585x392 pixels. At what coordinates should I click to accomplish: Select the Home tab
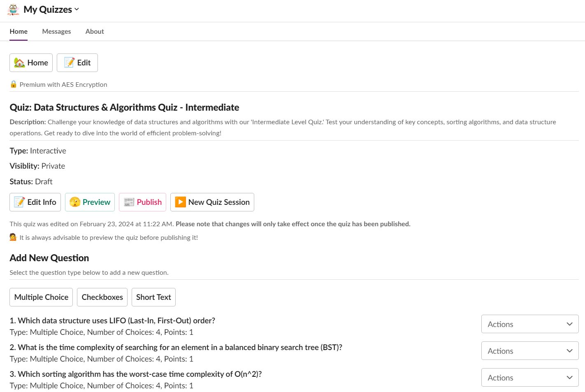19,31
